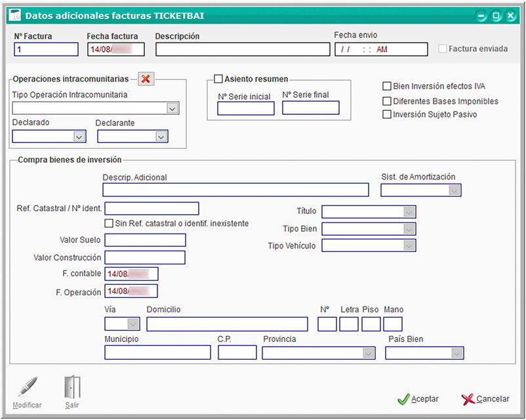The width and height of the screenshot is (526, 420).
Task: Click the Salir door icon
Action: click(x=72, y=387)
